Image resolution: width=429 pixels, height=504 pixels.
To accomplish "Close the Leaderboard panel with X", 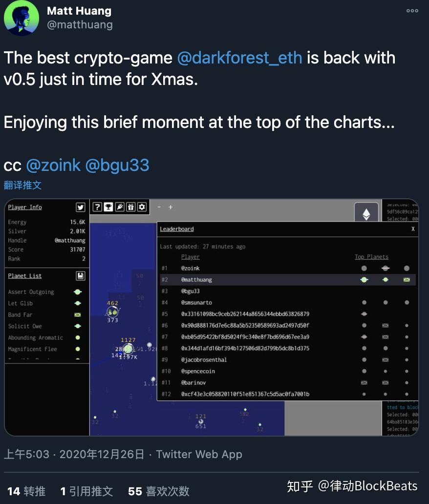I will tap(413, 229).
